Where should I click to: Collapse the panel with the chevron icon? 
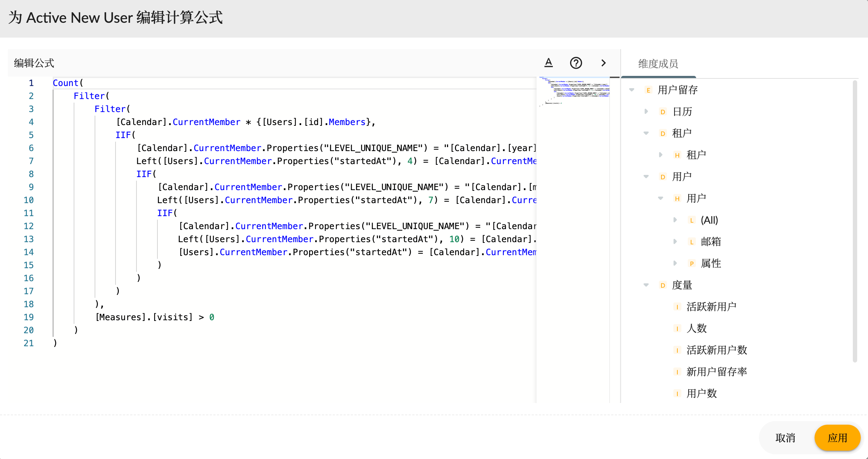click(603, 63)
